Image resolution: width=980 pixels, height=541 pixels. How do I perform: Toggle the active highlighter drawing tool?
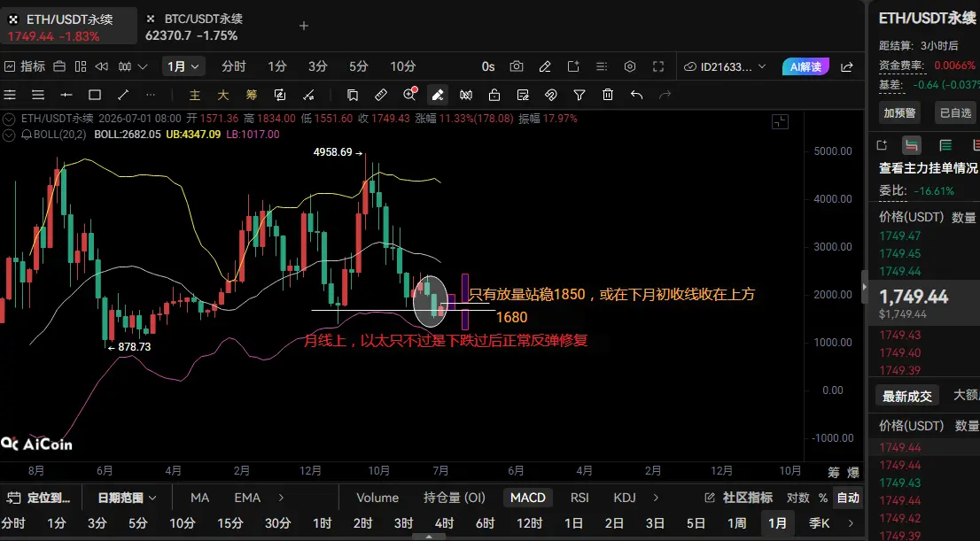point(438,95)
